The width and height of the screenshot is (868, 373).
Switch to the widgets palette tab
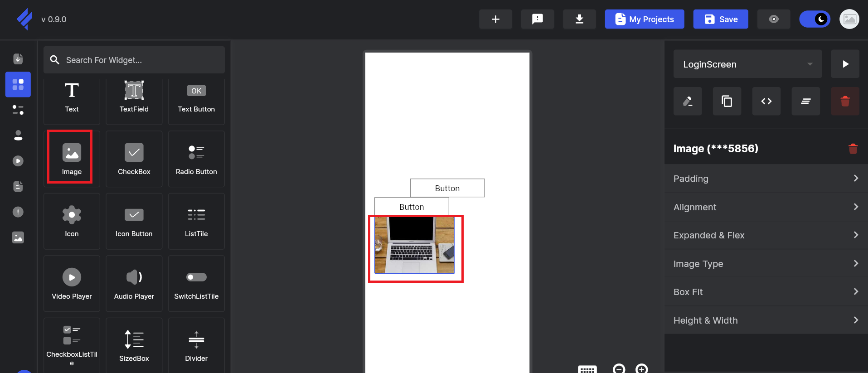(18, 84)
